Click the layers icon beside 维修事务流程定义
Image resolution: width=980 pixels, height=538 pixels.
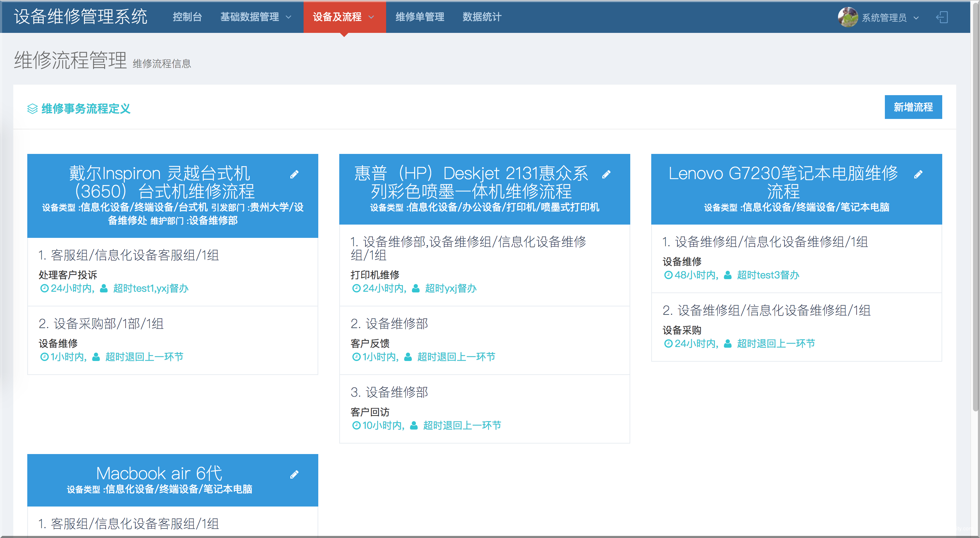coord(32,109)
